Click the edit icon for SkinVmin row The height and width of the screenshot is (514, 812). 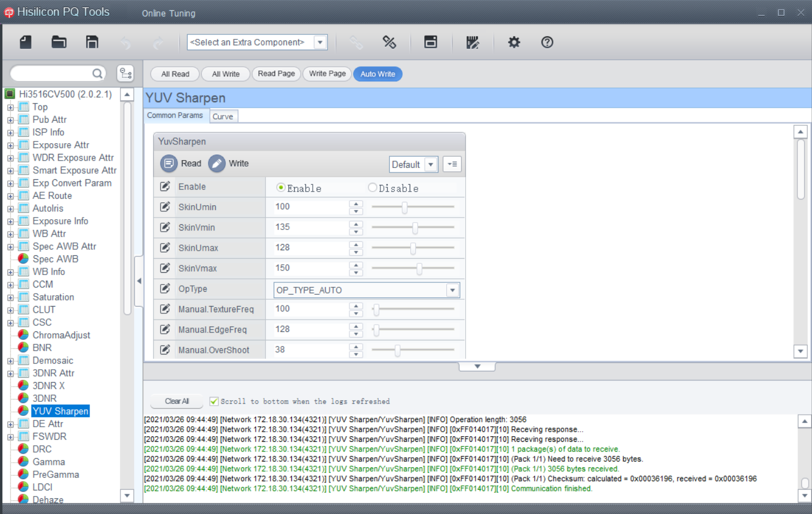165,227
